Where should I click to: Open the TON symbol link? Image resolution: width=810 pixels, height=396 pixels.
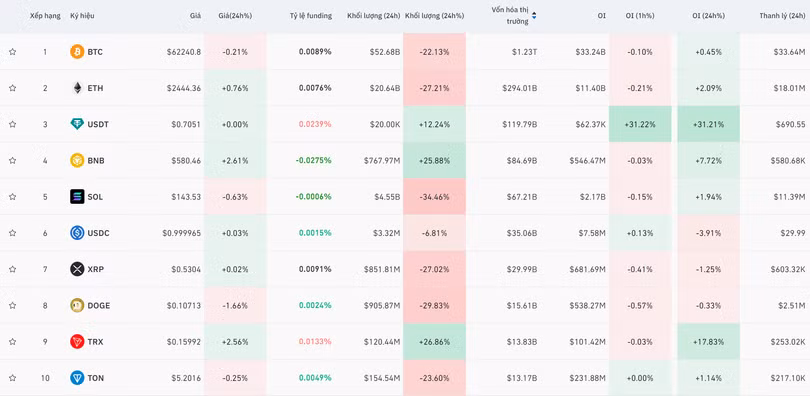96,378
